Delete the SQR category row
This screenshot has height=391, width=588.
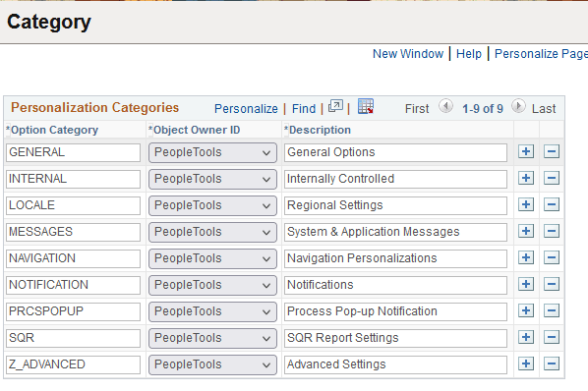(552, 337)
